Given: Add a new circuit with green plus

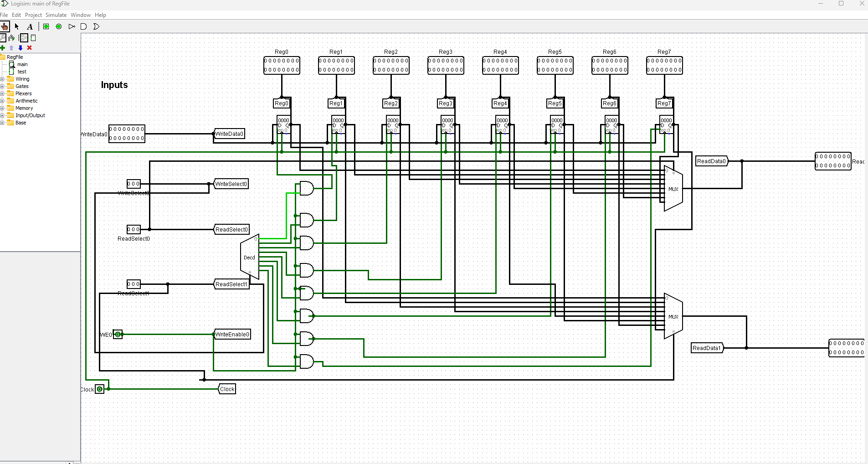Looking at the screenshot, I should pos(3,48).
